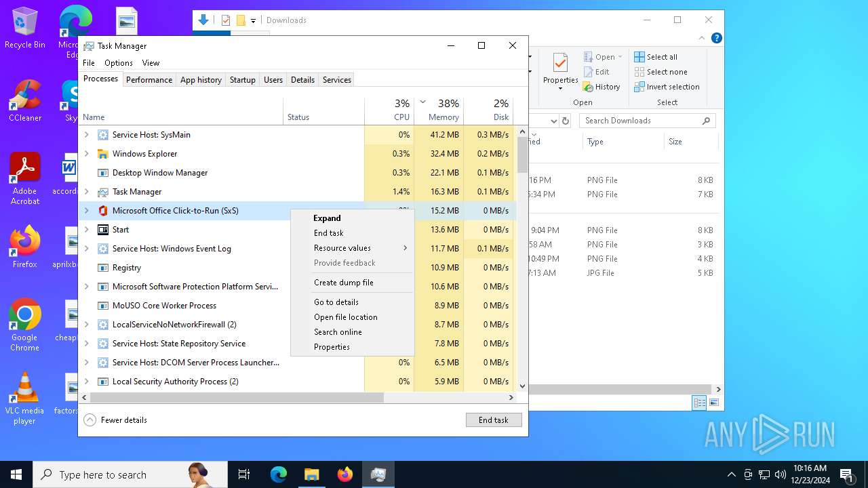Switch to the Startup tab
The width and height of the screenshot is (868, 488).
242,80
